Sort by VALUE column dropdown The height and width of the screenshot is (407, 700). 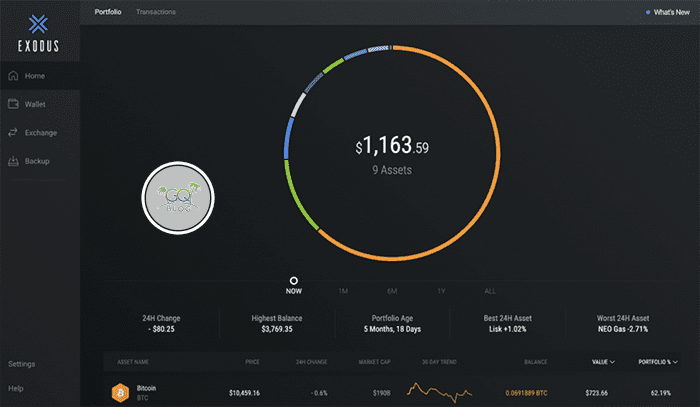pos(603,362)
